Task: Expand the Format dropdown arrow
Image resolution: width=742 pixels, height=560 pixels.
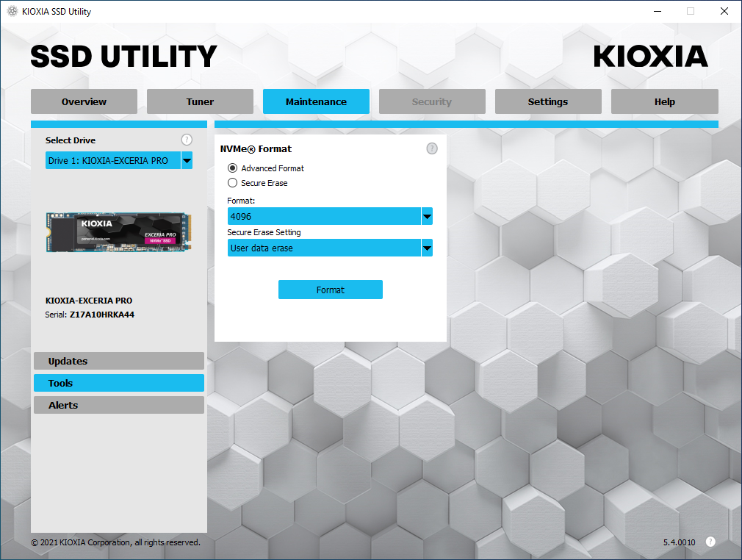Action: pyautogui.click(x=427, y=216)
